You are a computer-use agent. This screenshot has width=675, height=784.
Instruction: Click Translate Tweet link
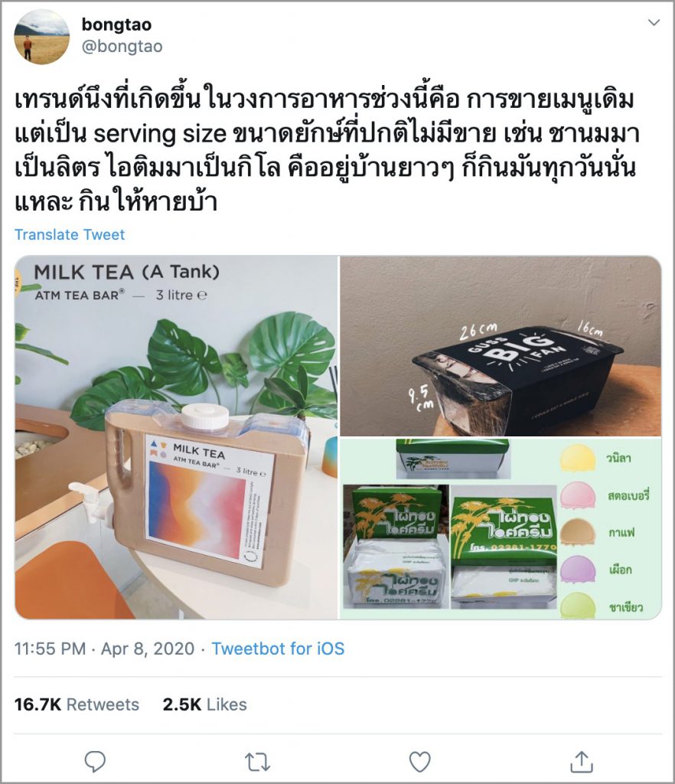(70, 234)
